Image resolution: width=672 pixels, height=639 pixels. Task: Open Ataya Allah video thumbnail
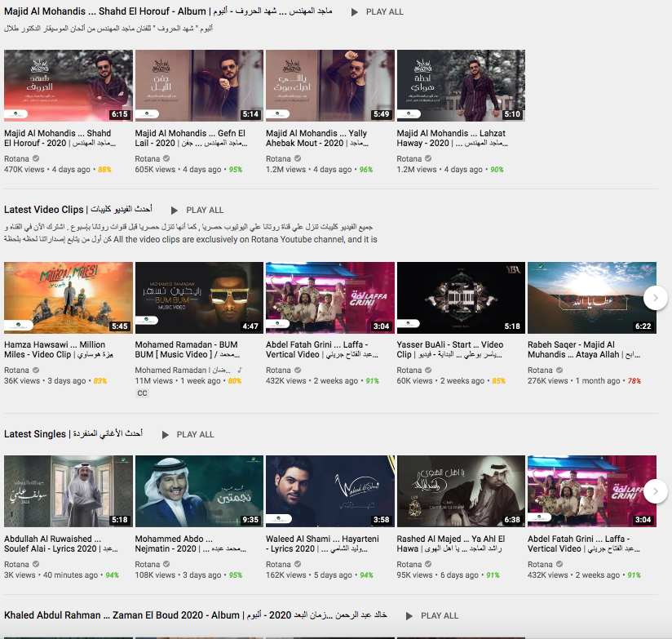[592, 298]
